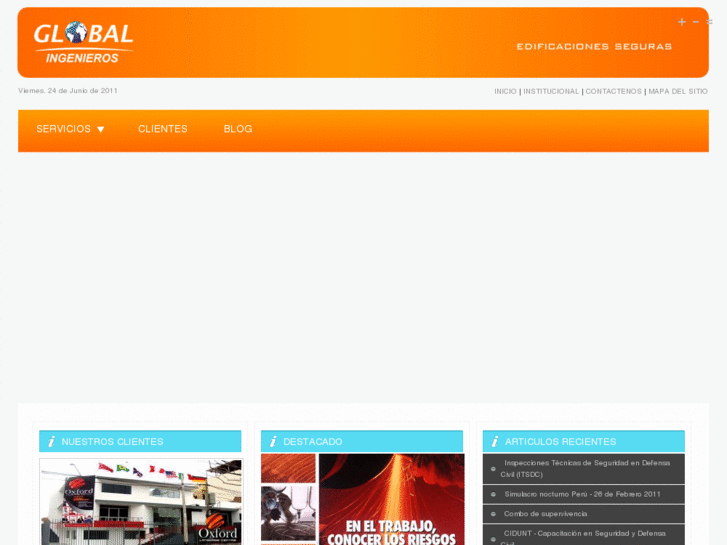
Task: Open the masked worker thumbnail in Destacado
Action: (x=288, y=513)
